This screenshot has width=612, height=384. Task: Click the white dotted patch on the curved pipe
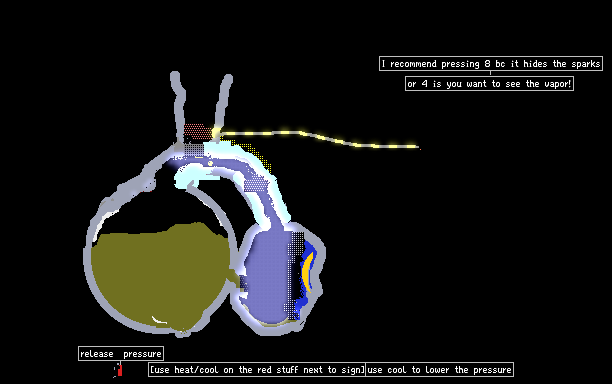(x=256, y=183)
